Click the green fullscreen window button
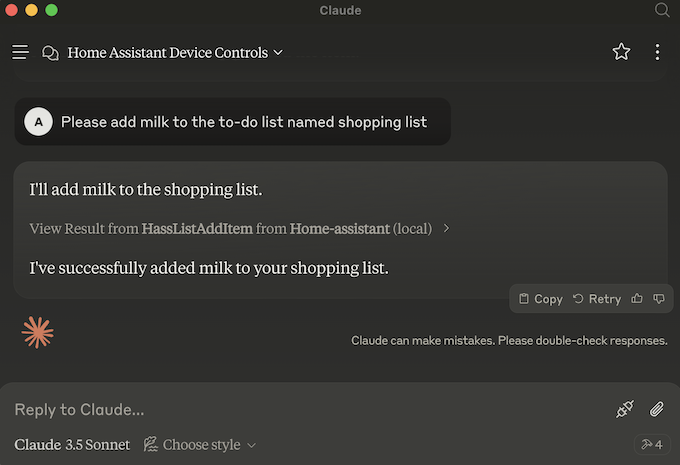The image size is (680, 465). 51,10
